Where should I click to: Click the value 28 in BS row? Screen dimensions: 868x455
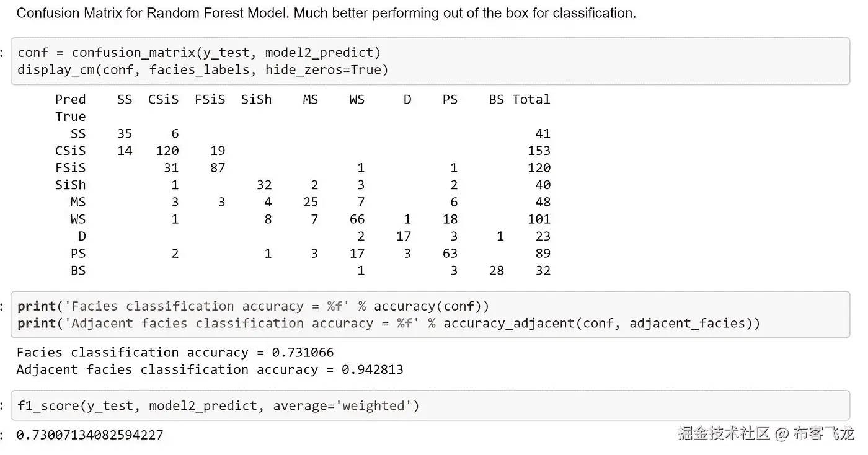(x=496, y=270)
